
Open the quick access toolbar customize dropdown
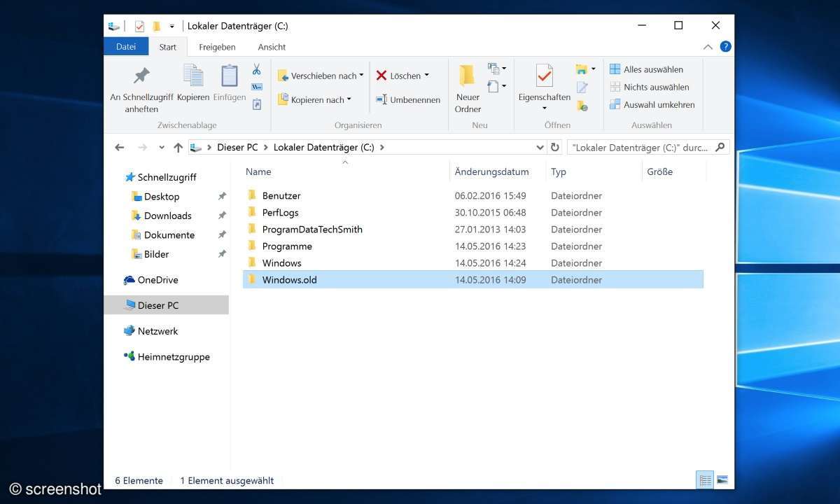pyautogui.click(x=172, y=27)
